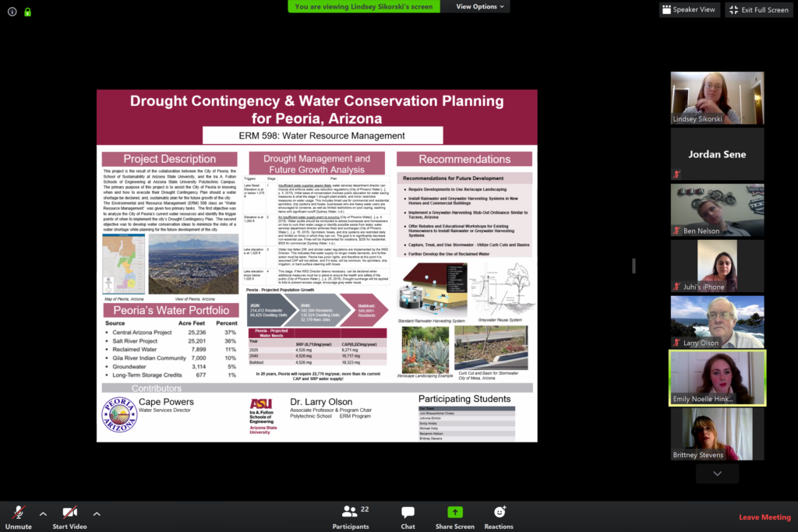This screenshot has height=532, width=798.
Task: Click the View of Peoria landscape photo
Action: (193, 264)
